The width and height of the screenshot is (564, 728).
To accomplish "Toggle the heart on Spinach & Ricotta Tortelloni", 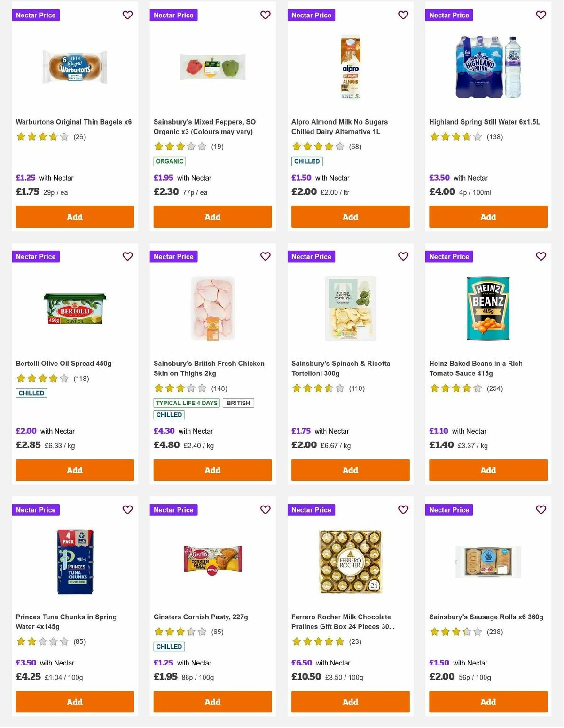I will 402,256.
